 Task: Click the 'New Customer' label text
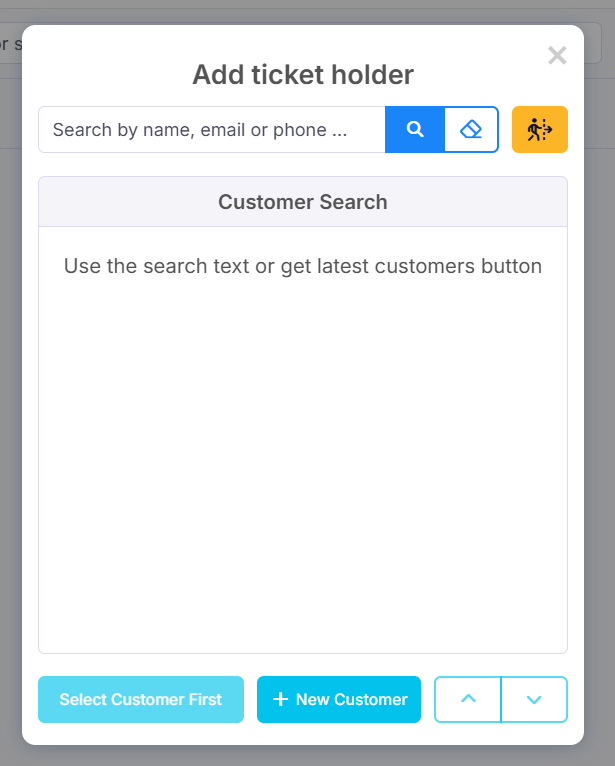(352, 700)
